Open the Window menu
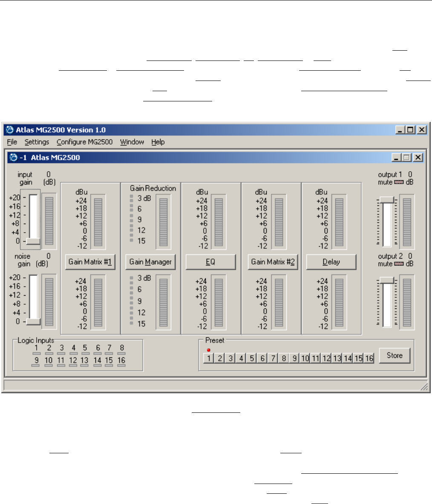432x504 pixels. click(132, 142)
